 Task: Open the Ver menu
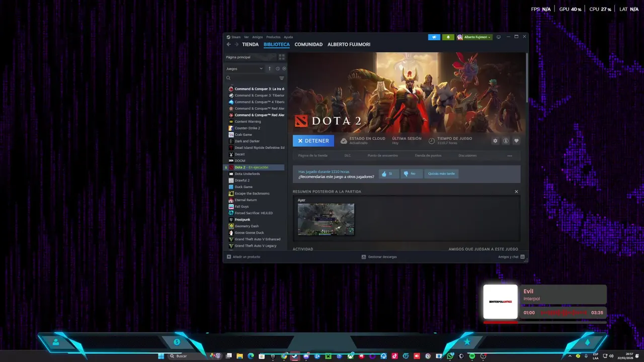pyautogui.click(x=247, y=37)
